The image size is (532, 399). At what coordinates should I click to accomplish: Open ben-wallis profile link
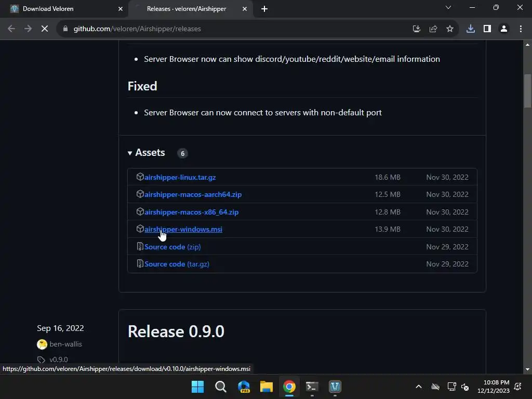tap(65, 344)
